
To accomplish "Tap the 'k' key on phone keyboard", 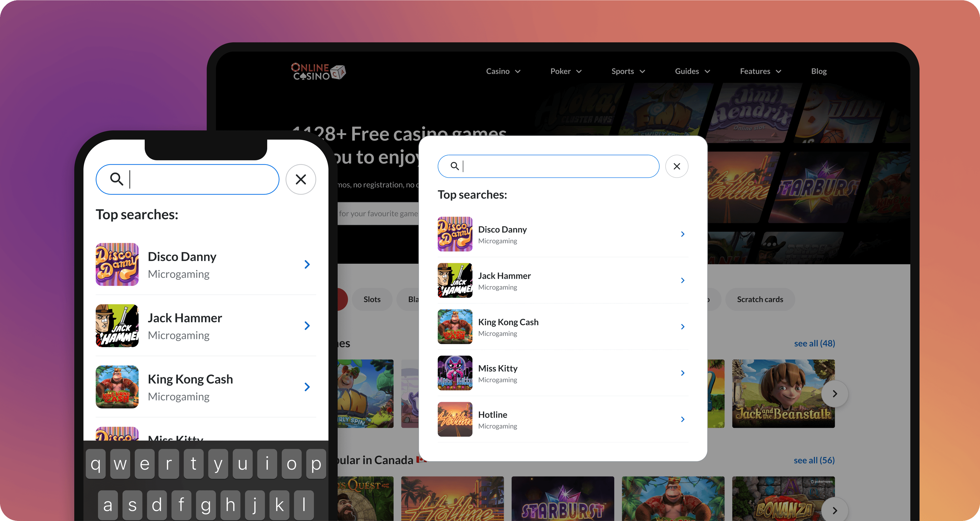I will click(279, 505).
